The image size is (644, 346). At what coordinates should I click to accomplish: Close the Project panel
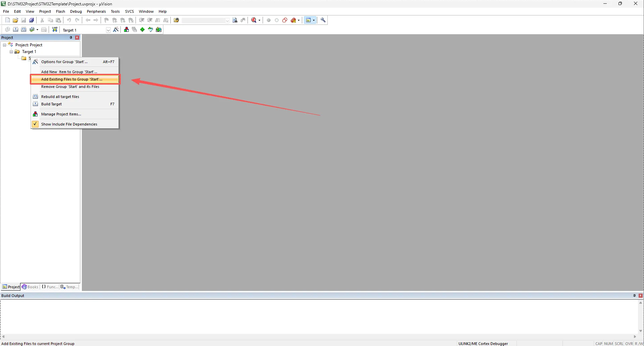click(77, 38)
